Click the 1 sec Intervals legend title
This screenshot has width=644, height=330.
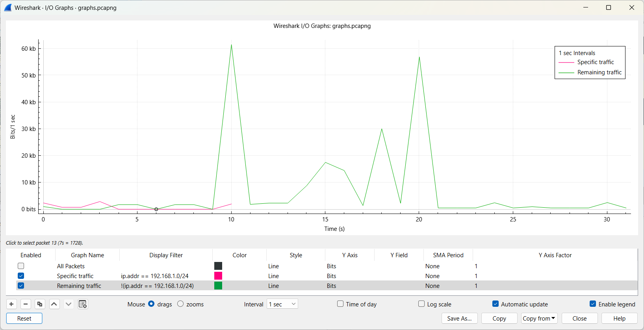577,53
